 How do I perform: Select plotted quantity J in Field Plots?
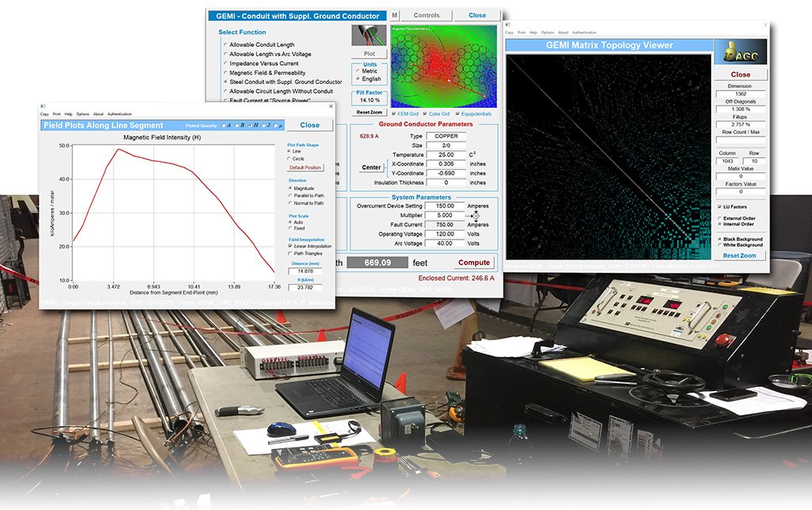(263, 125)
